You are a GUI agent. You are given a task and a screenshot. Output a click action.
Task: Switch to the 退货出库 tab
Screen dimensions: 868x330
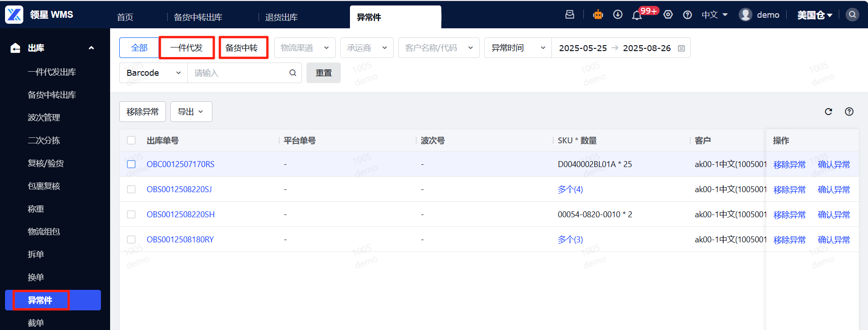point(281,17)
